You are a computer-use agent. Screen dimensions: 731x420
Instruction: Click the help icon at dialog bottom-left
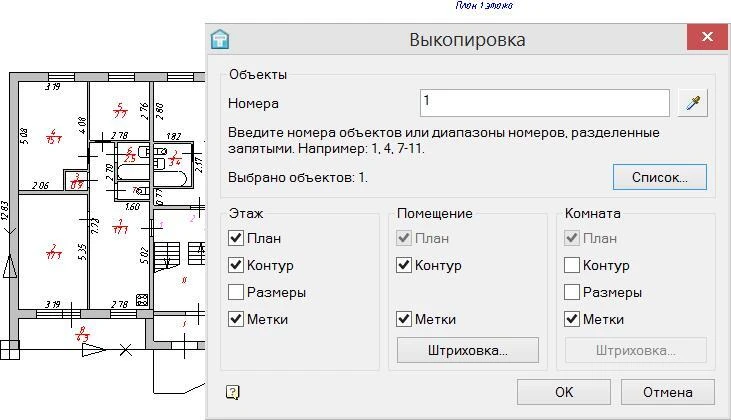(x=232, y=392)
